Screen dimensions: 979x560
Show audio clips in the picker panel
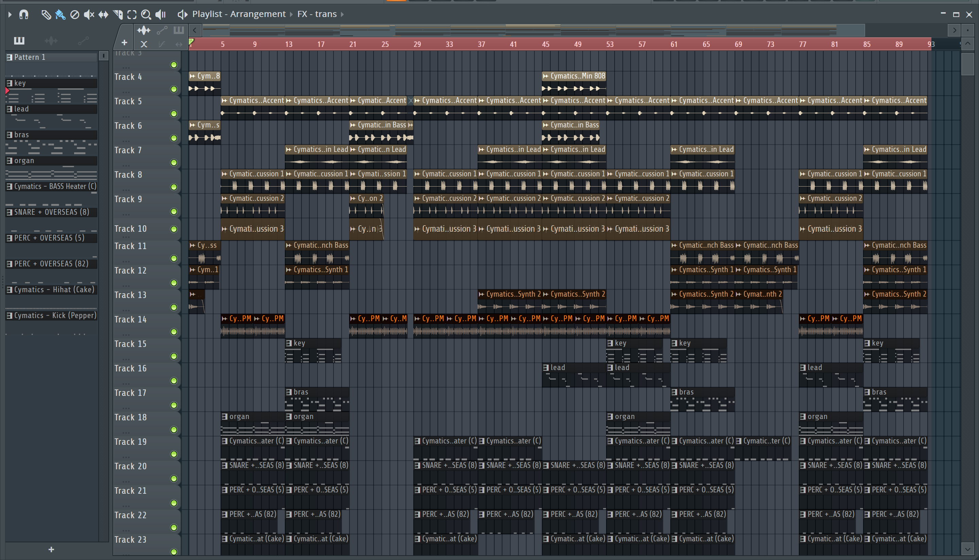click(x=51, y=40)
